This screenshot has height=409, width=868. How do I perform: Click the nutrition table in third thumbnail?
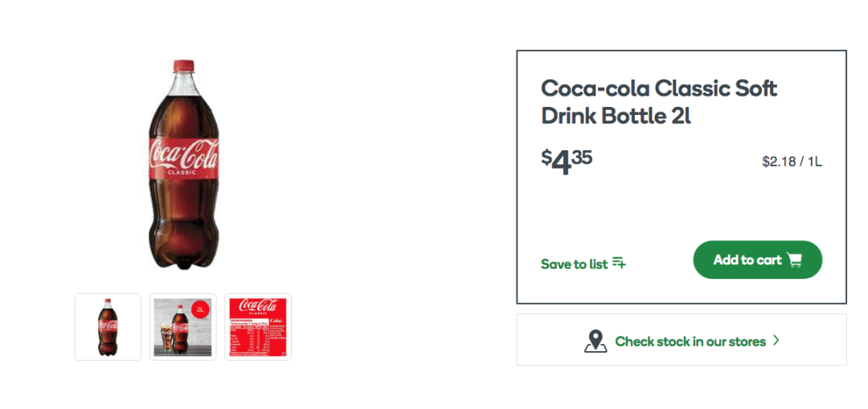[248, 336]
